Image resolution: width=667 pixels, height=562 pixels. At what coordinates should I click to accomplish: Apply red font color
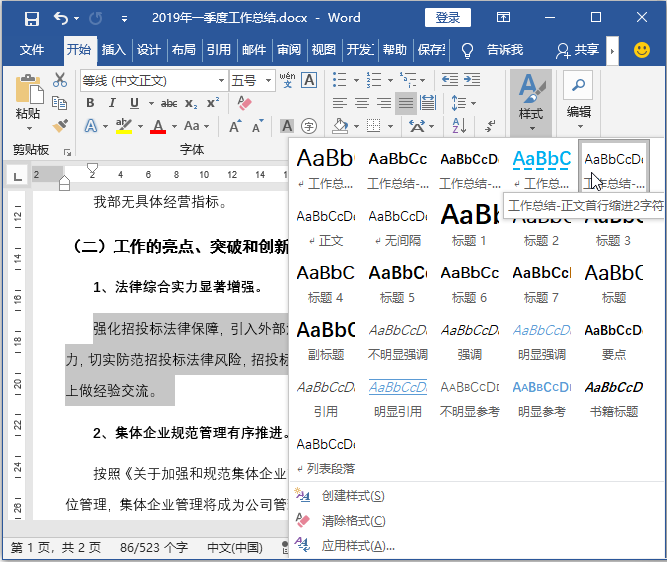pos(158,126)
